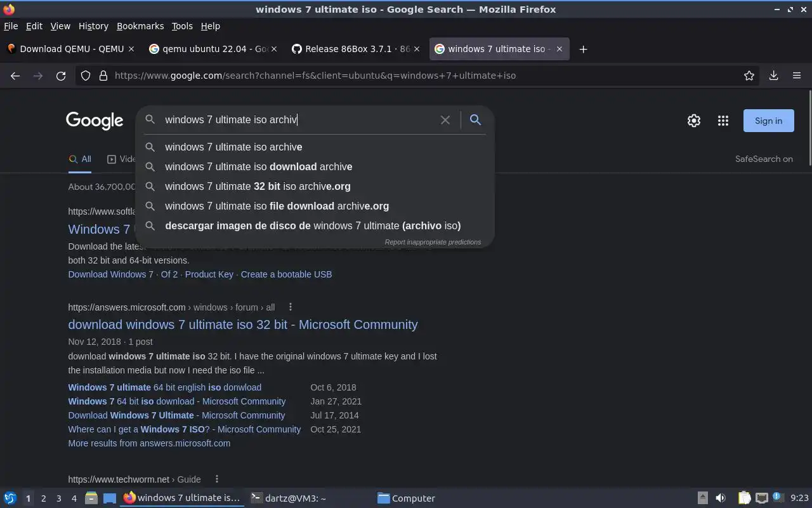The height and width of the screenshot is (508, 812).
Task: Open the volume control in the tray
Action: point(721,498)
